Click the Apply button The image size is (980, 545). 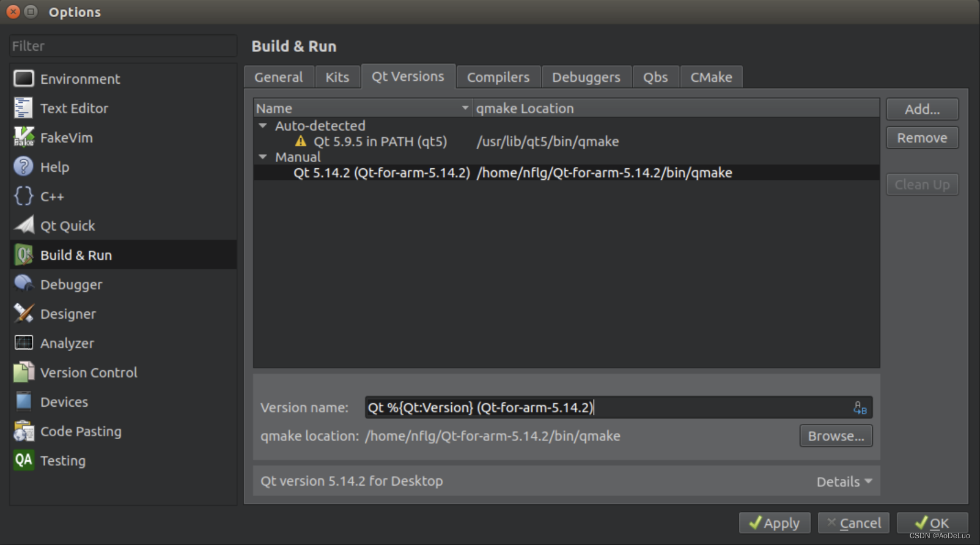(x=775, y=523)
